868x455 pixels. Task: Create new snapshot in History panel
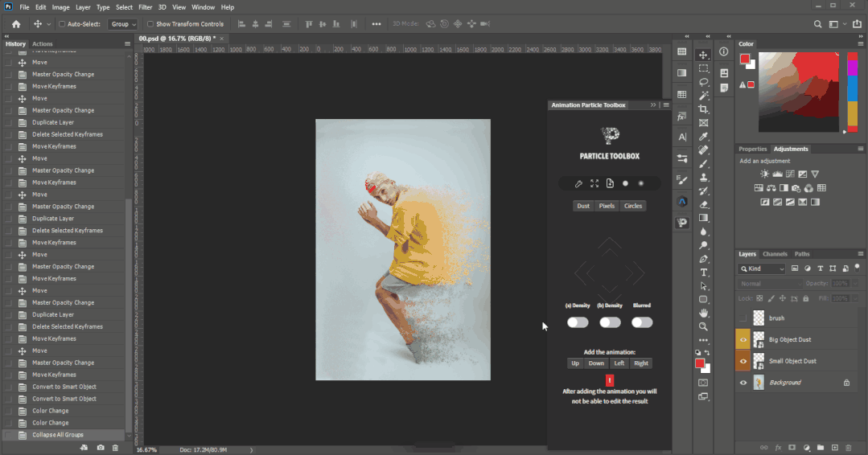[x=101, y=448]
